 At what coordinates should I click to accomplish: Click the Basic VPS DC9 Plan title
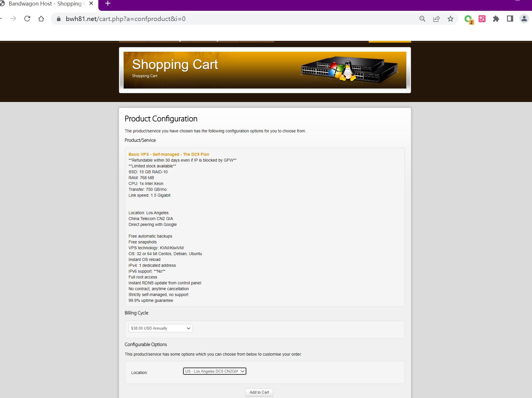[x=169, y=154]
